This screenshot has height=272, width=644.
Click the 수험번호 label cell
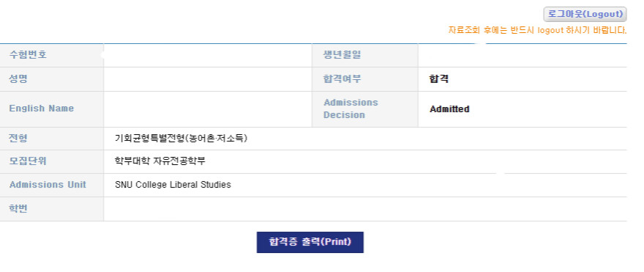52,55
